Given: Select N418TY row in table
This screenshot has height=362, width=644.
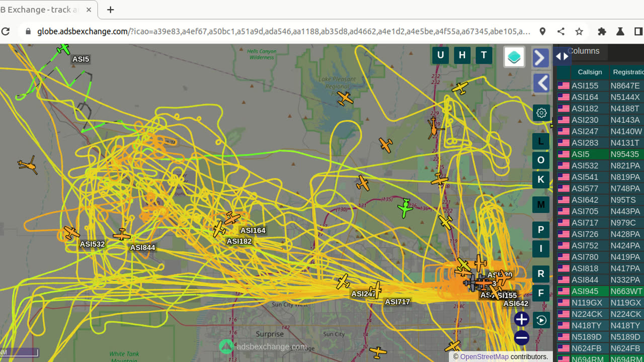Looking at the screenshot, I should [x=600, y=325].
